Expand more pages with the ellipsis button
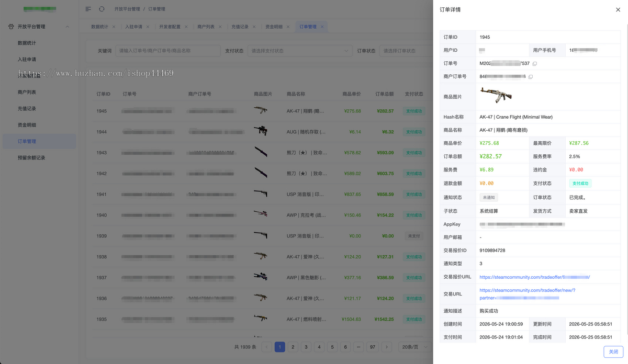The image size is (628, 364). [x=358, y=347]
